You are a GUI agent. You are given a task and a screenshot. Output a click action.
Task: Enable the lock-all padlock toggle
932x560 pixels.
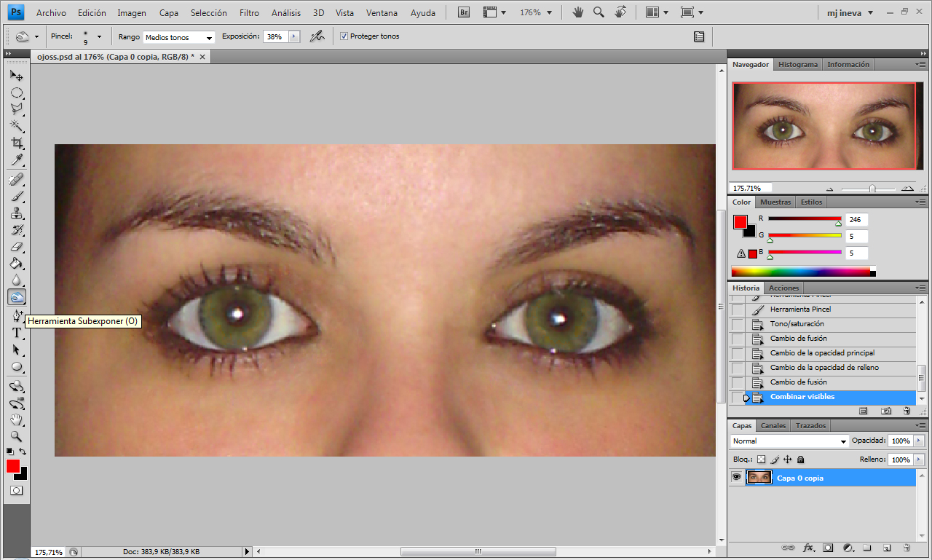[799, 459]
